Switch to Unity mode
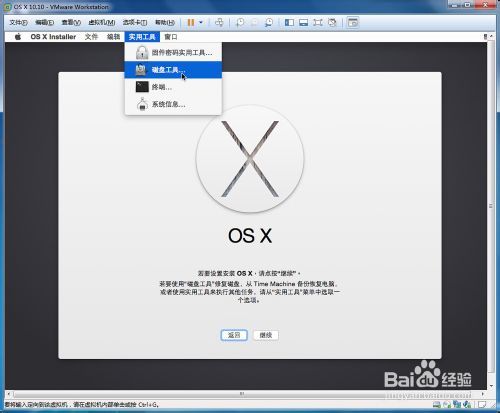The height and width of the screenshot is (413, 500). 332,22
